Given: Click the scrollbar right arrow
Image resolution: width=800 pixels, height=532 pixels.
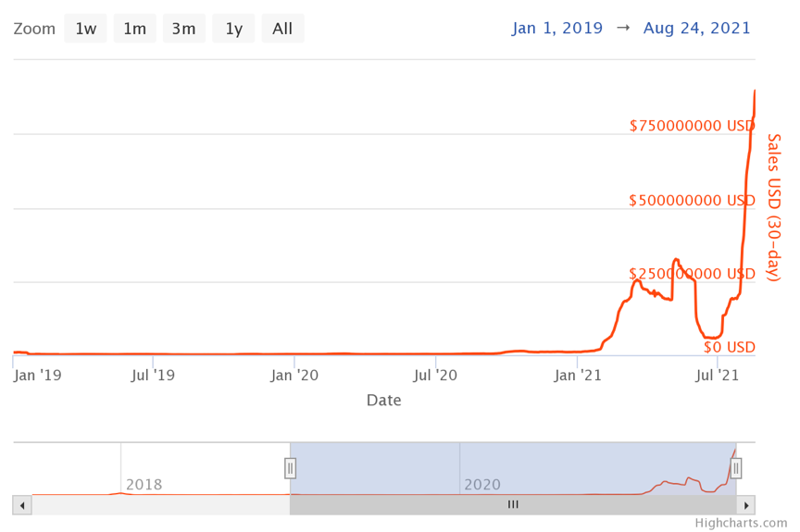Looking at the screenshot, I should pyautogui.click(x=746, y=505).
